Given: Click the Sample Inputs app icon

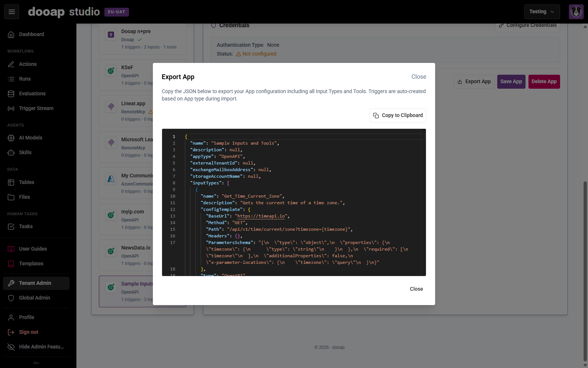Looking at the screenshot, I should tap(111, 287).
